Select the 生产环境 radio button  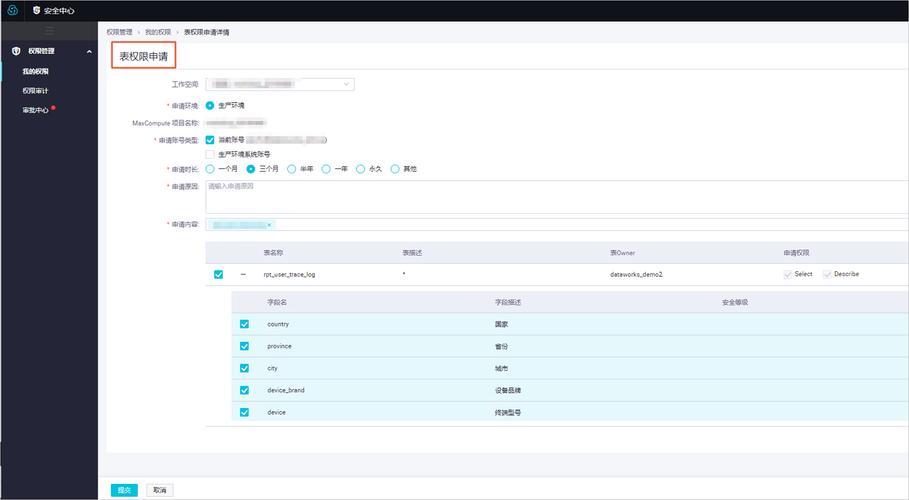coord(210,106)
